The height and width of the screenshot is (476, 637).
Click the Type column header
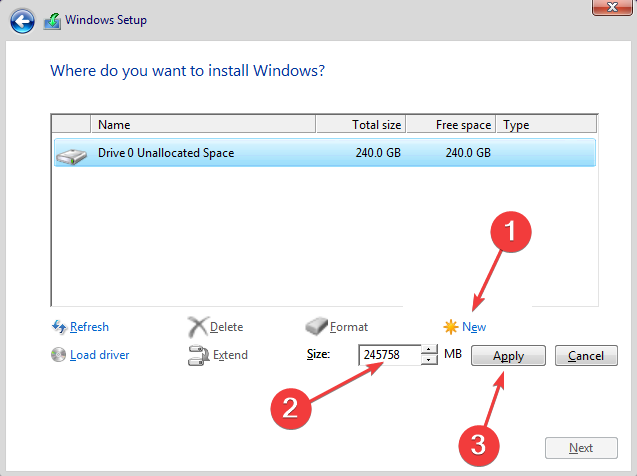pos(546,124)
